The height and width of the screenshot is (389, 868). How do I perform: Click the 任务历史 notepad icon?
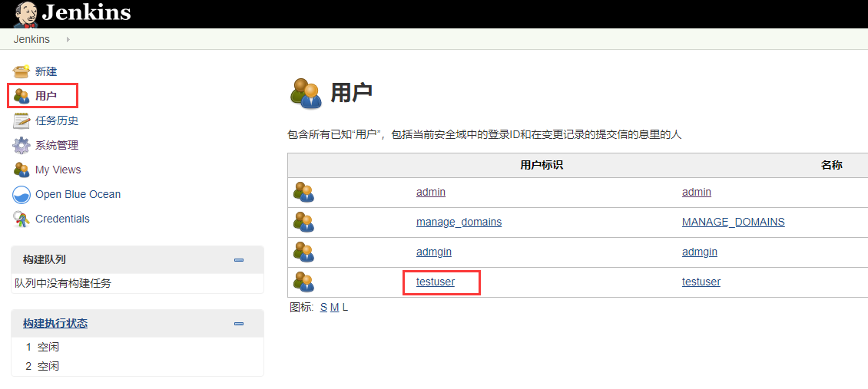coord(22,120)
